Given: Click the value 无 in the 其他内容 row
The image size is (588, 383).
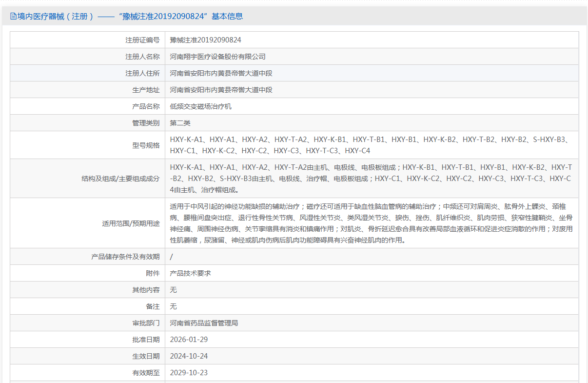Looking at the screenshot, I should pos(173,290).
